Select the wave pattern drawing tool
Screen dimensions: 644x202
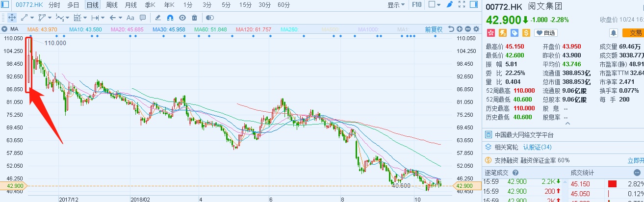point(59,18)
